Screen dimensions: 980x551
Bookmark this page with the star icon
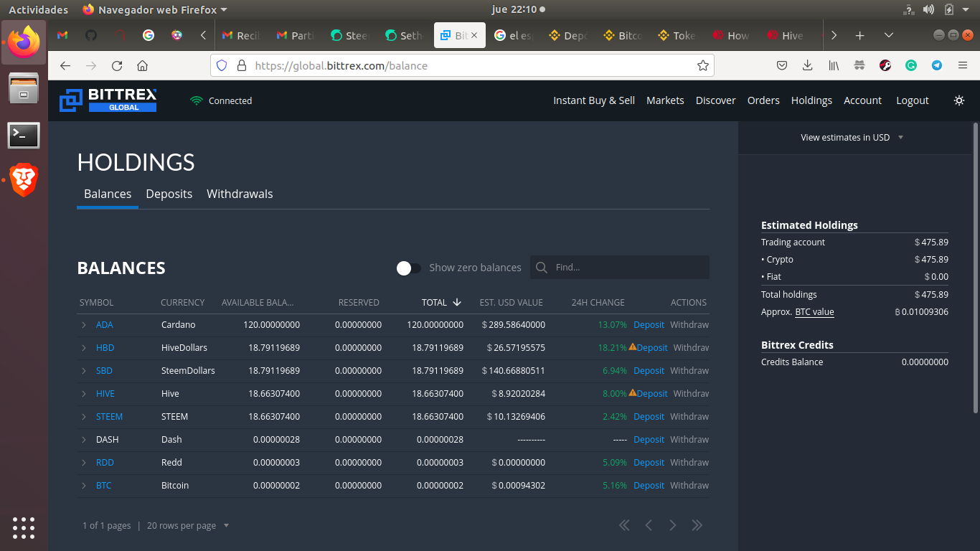tap(703, 65)
